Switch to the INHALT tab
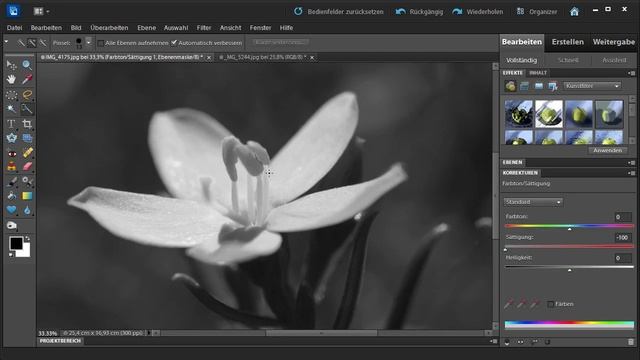This screenshot has height=360, width=640. (538, 73)
